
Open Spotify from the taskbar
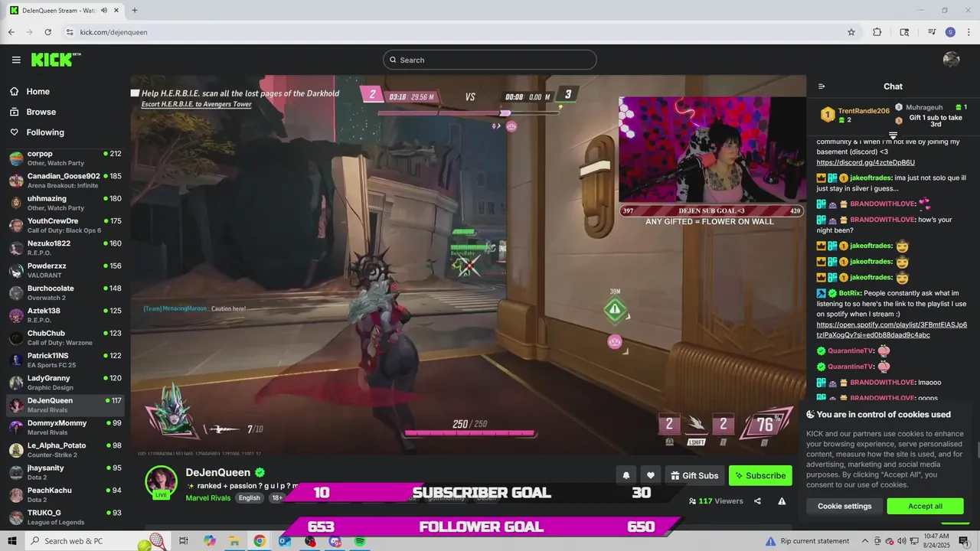(360, 541)
